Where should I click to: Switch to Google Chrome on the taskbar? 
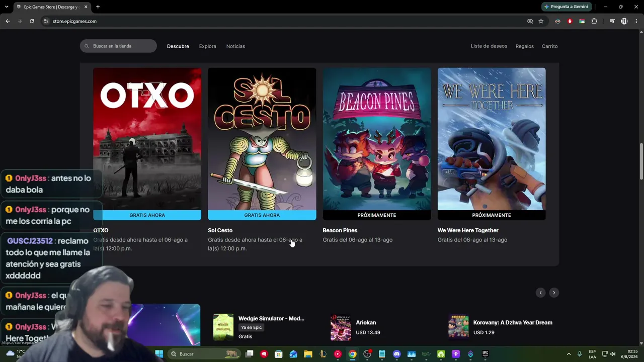(x=353, y=354)
